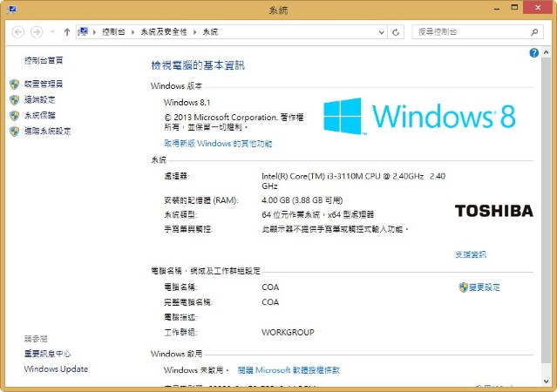Click the scrollbar down arrow
Image resolution: width=557 pixels, height=392 pixels.
(x=546, y=382)
